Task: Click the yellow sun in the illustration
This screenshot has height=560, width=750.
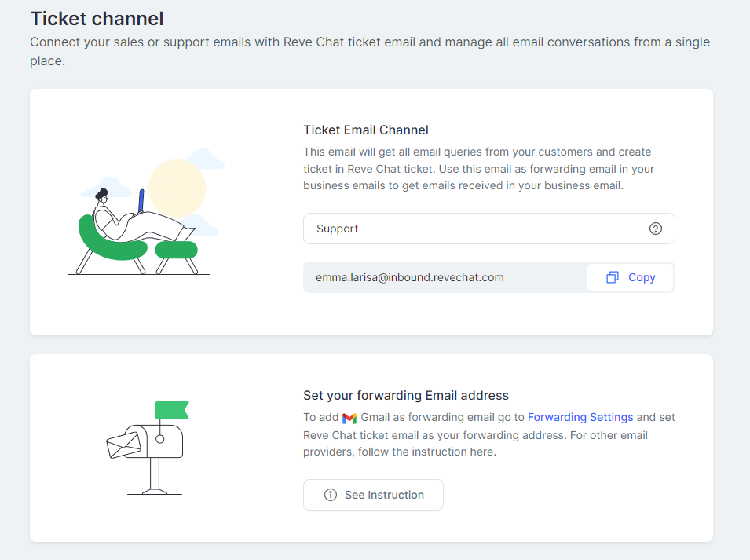Action: tap(177, 188)
